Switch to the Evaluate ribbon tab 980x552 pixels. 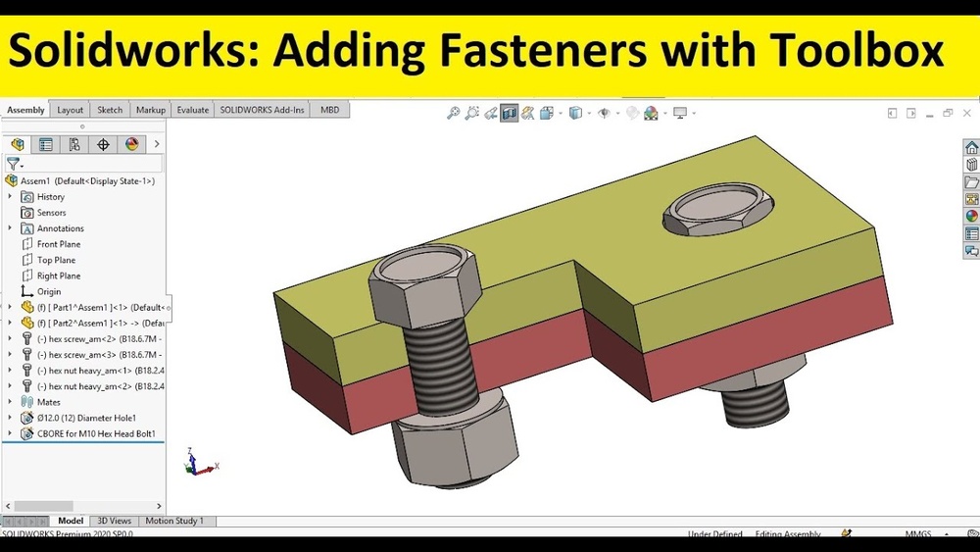tap(192, 110)
